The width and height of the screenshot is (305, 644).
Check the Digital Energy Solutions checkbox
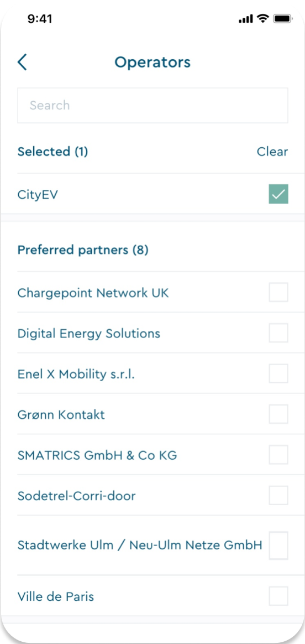(x=278, y=333)
